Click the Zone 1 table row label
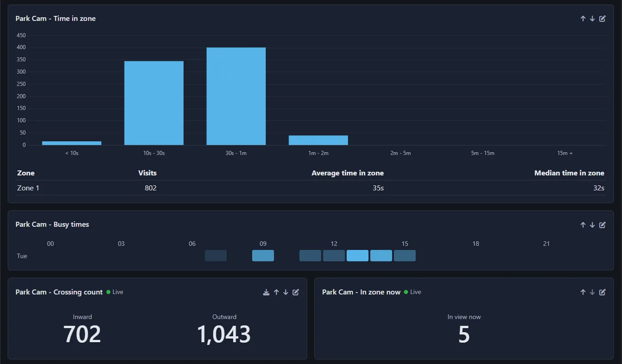This screenshot has height=364, width=622. [28, 188]
